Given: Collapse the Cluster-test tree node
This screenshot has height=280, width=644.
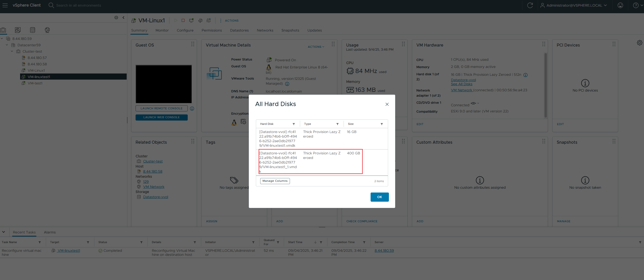Looking at the screenshot, I should click(x=12, y=51).
